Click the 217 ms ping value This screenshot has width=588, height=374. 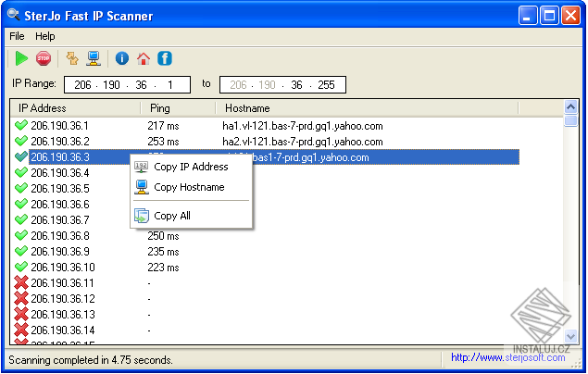point(163,126)
